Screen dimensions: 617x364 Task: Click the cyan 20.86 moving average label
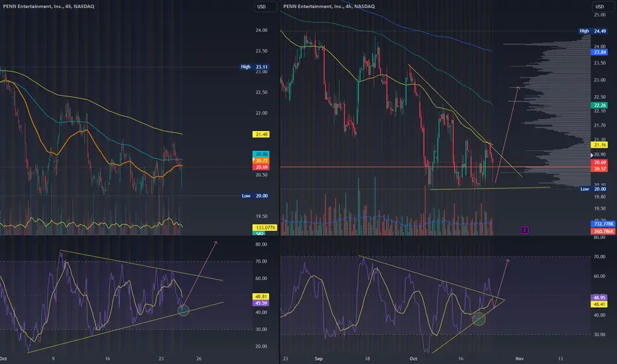coord(261,154)
